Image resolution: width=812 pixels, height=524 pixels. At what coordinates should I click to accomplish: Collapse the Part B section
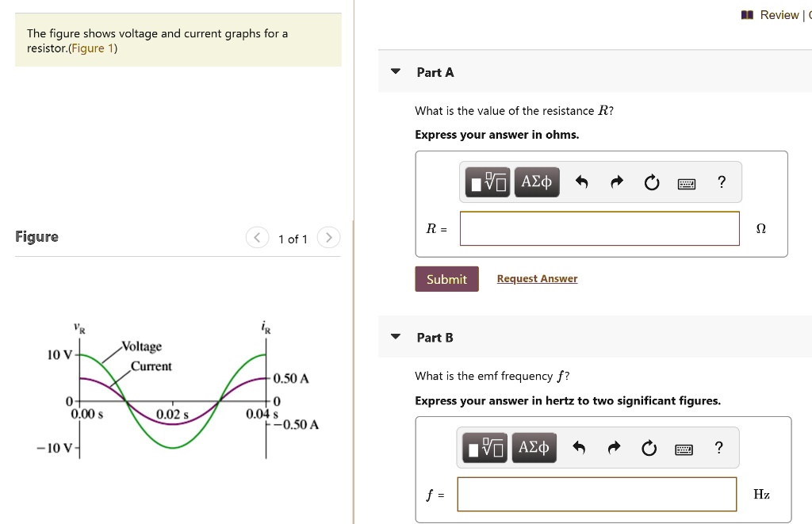(x=395, y=336)
